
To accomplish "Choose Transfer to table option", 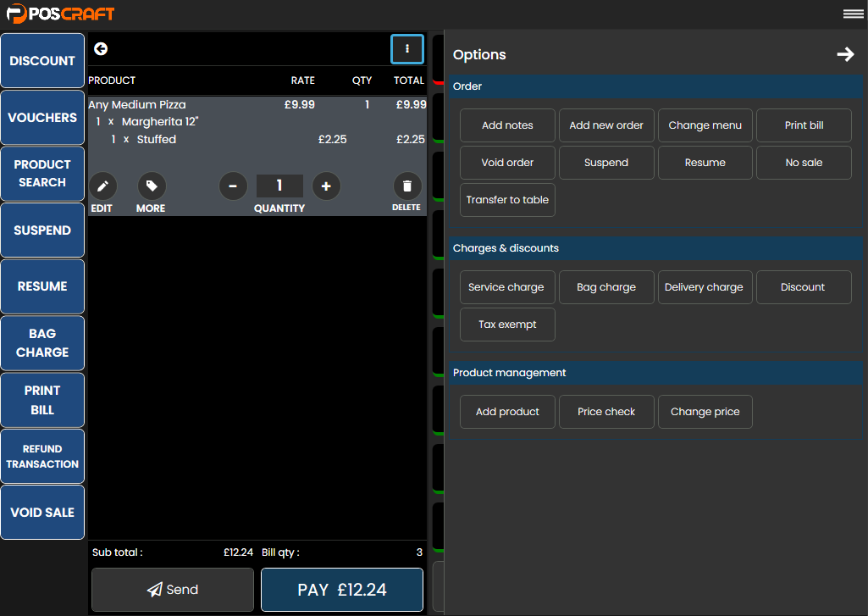I will tap(507, 200).
